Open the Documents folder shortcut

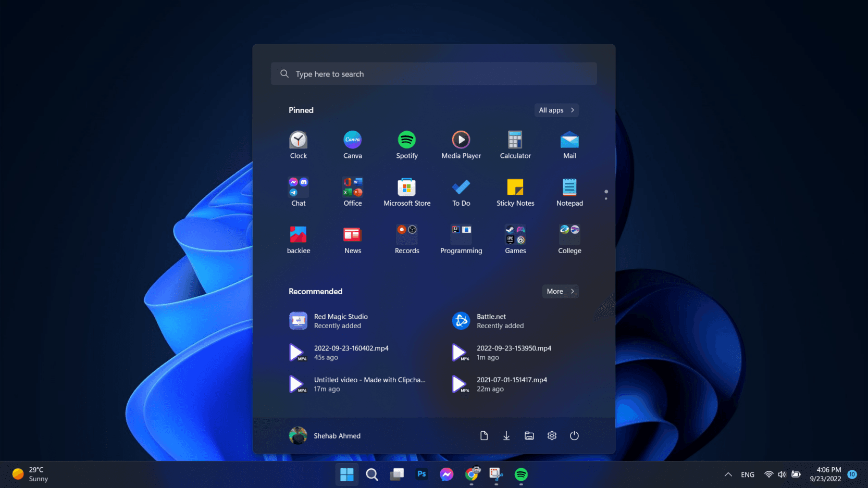(x=484, y=435)
